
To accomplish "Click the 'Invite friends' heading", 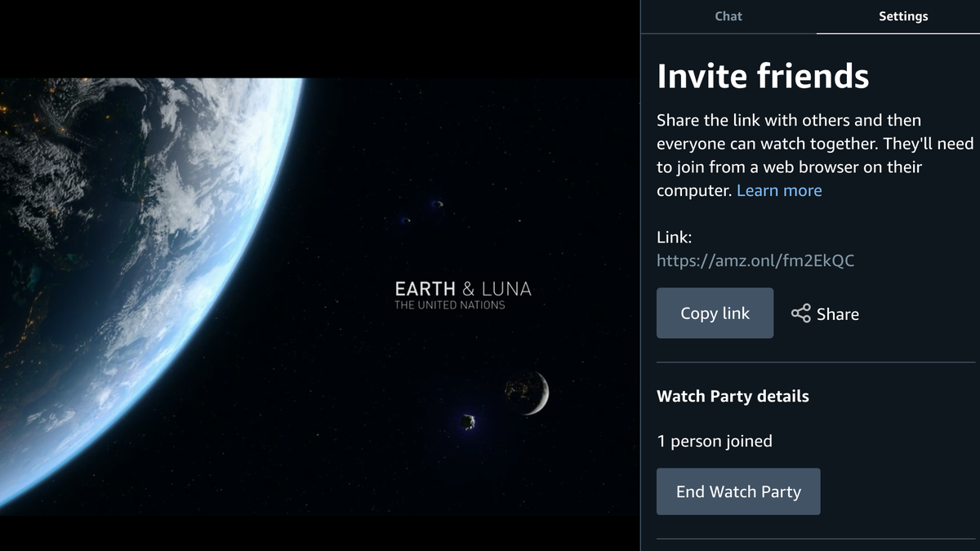I will (x=763, y=76).
